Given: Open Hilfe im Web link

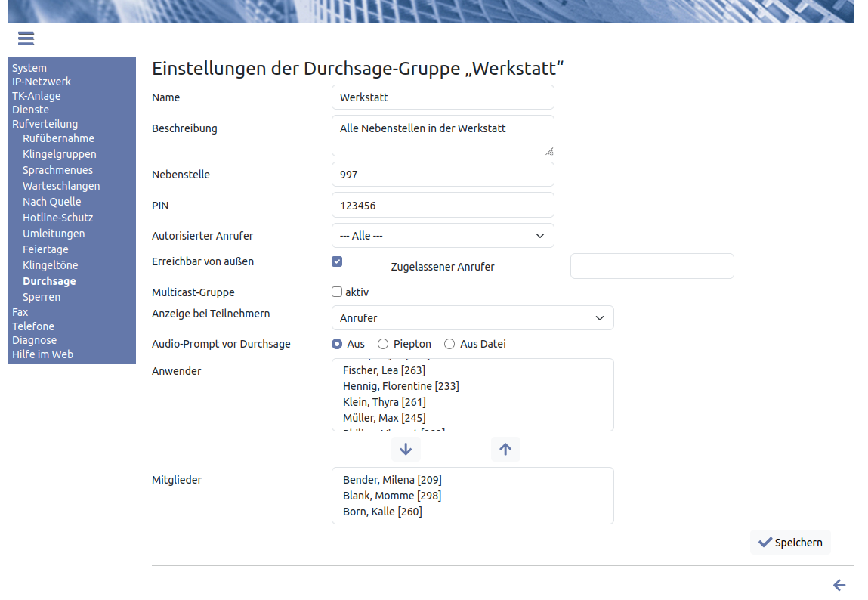Looking at the screenshot, I should coord(42,354).
